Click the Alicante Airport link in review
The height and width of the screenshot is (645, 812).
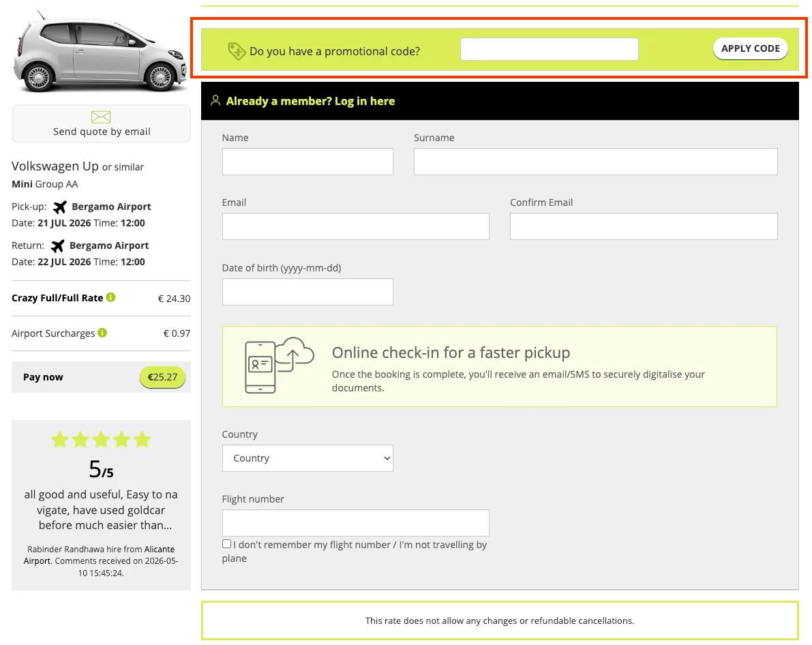pos(98,555)
